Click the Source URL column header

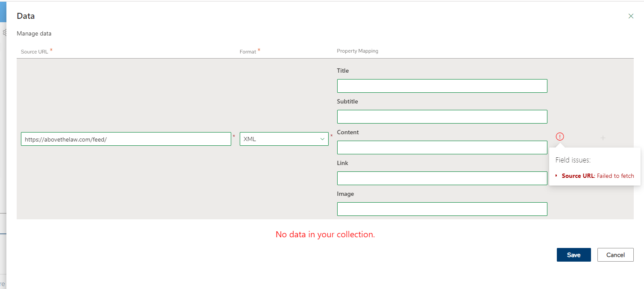coord(35,51)
